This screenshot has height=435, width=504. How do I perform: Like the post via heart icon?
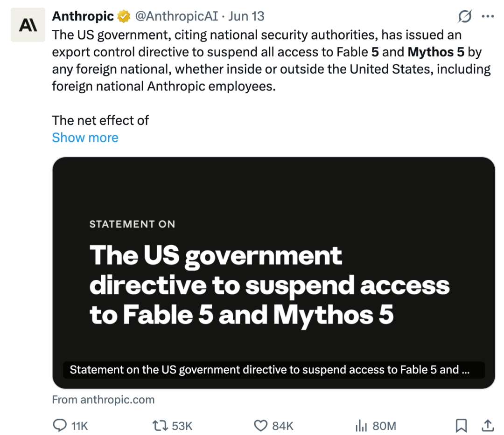pyautogui.click(x=261, y=426)
